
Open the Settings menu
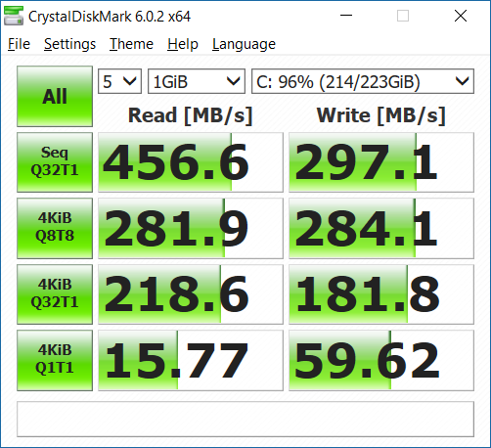point(69,44)
